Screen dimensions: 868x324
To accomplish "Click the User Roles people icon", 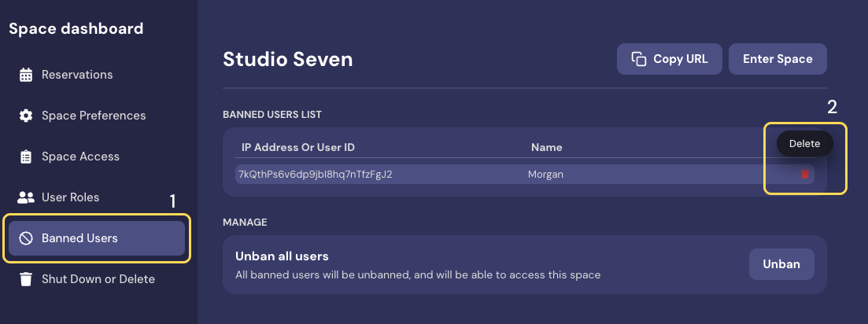I will [26, 197].
